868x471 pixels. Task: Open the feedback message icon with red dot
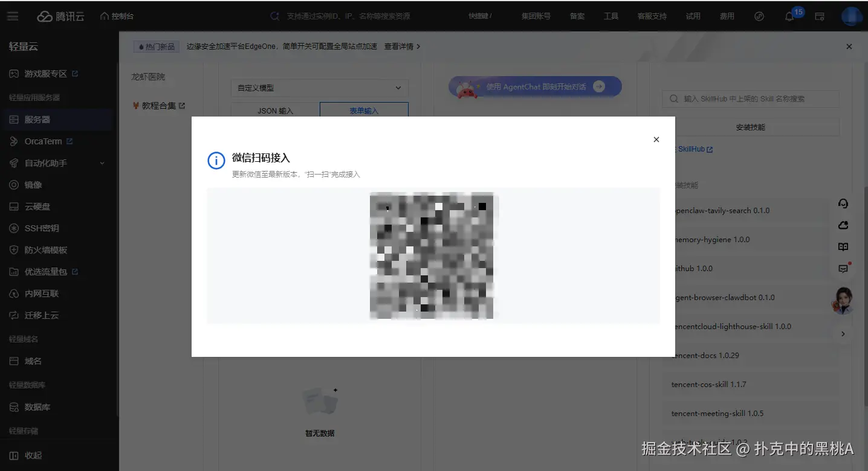click(x=843, y=269)
